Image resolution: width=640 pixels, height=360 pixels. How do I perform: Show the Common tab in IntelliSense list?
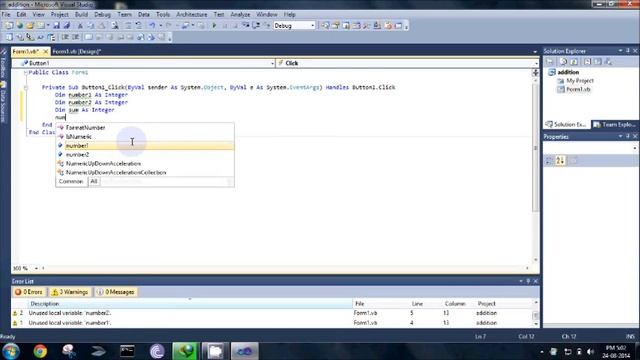pyautogui.click(x=71, y=181)
